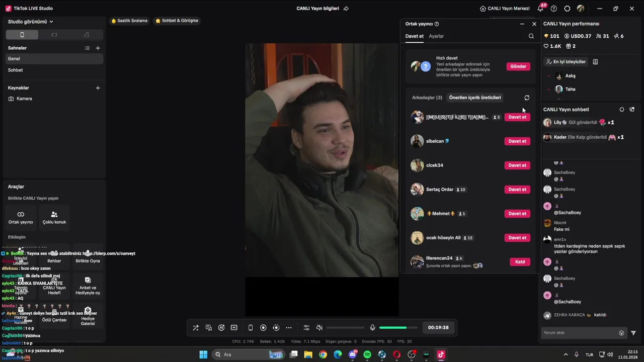Click the record button in bottom toolbar
This screenshot has width=644, height=362.
tap(263, 328)
